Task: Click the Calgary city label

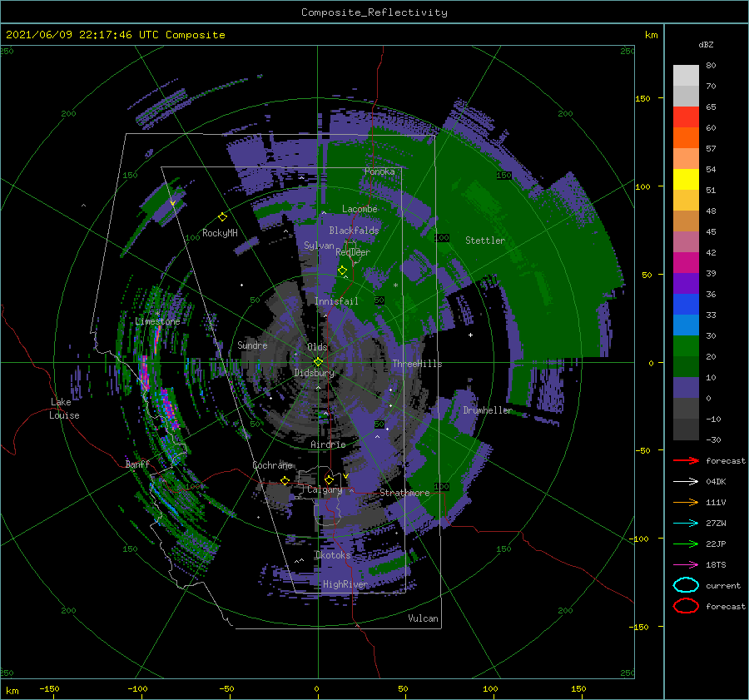Action: pos(325,489)
